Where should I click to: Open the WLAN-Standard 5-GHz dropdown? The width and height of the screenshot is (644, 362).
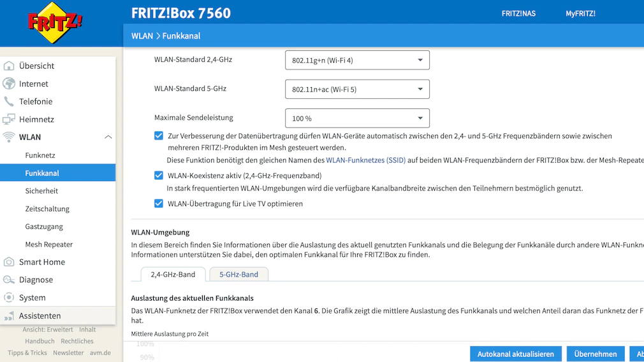point(357,89)
